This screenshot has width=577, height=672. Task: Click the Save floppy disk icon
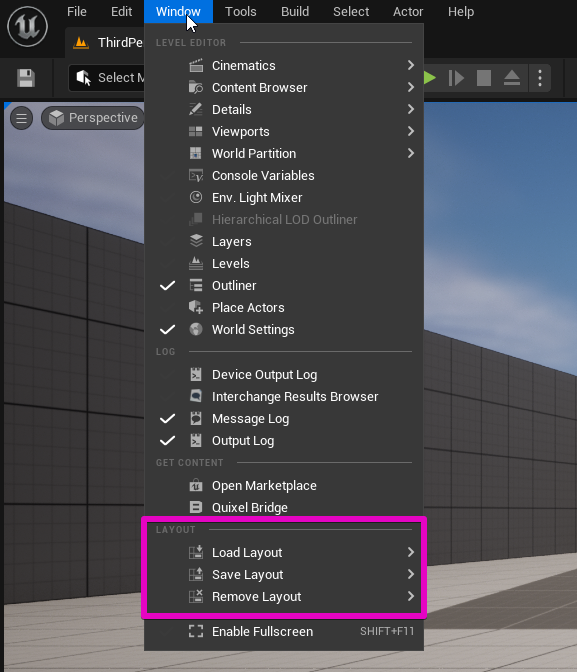click(x=26, y=78)
